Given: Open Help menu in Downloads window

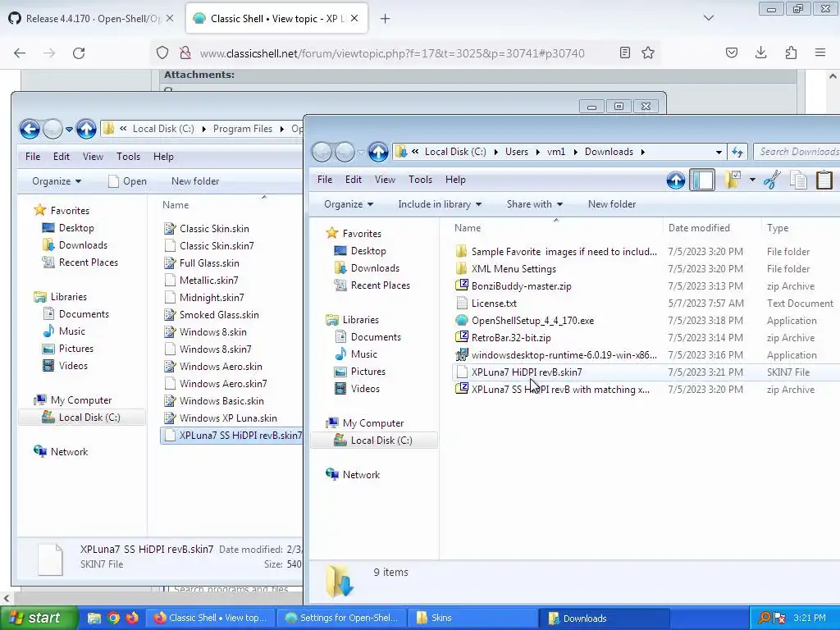Looking at the screenshot, I should (x=455, y=180).
